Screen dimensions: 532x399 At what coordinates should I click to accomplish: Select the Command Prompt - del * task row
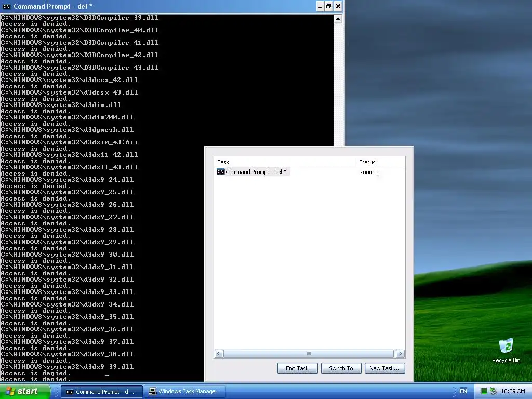pyautogui.click(x=309, y=172)
